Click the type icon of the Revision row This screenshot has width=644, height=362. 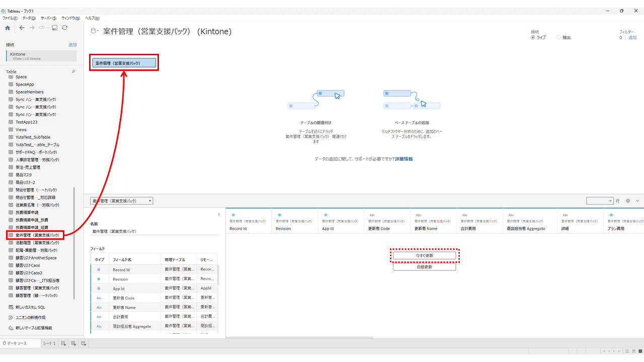pyautogui.click(x=99, y=279)
